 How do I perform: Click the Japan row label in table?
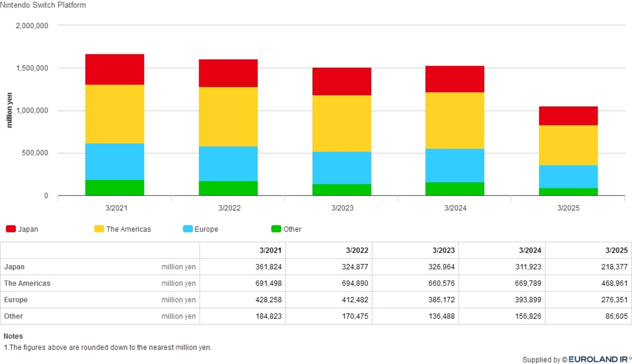[x=14, y=267]
